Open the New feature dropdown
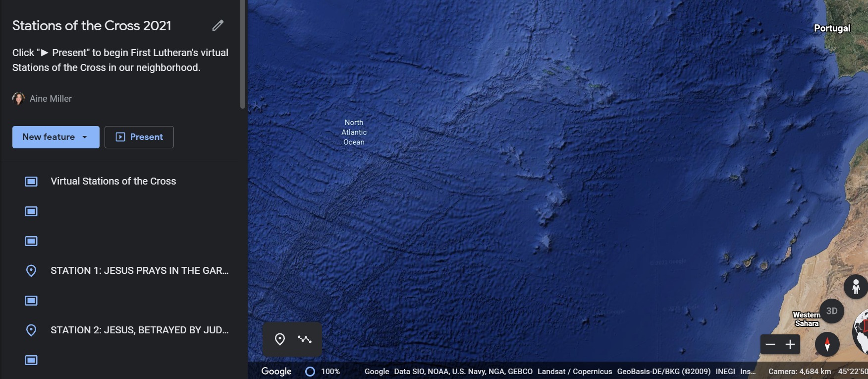868x379 pixels. point(55,137)
